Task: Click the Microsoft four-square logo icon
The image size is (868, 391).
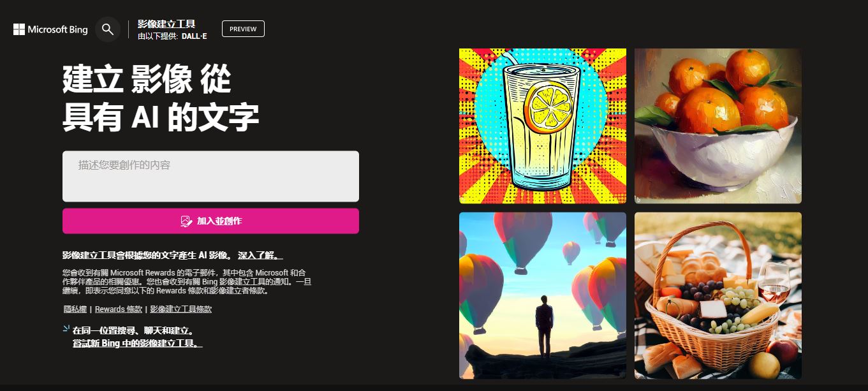Action: tap(19, 29)
